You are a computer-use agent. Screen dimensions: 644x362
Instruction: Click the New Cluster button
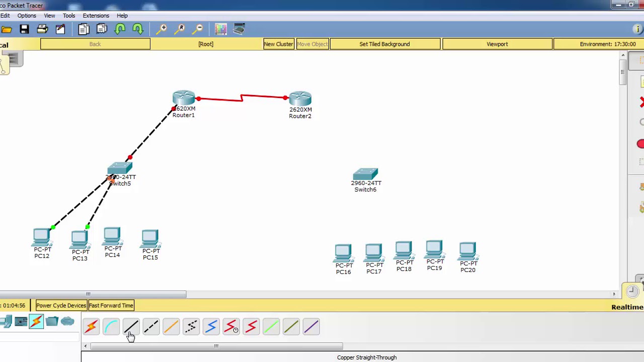(x=278, y=44)
